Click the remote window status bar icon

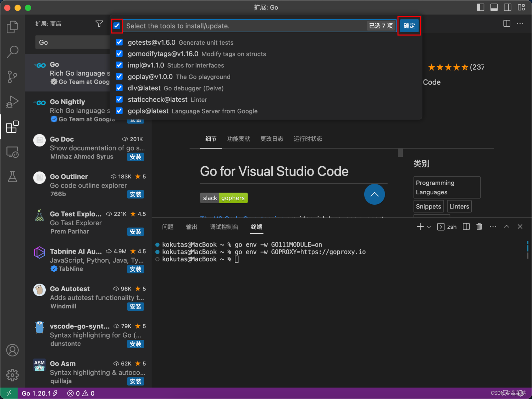[9, 393]
